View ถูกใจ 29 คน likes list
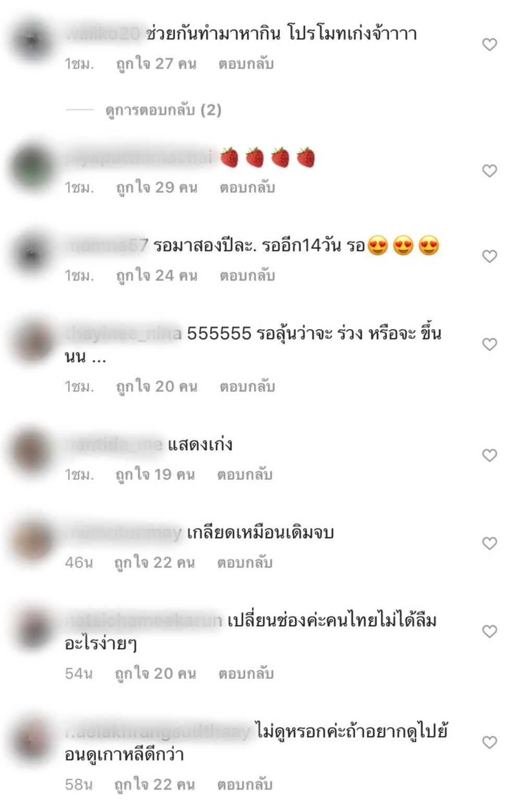 click(x=156, y=188)
